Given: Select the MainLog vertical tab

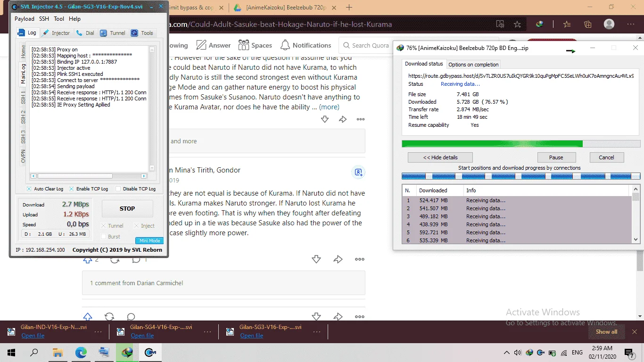Looking at the screenshot, I should click(23, 74).
